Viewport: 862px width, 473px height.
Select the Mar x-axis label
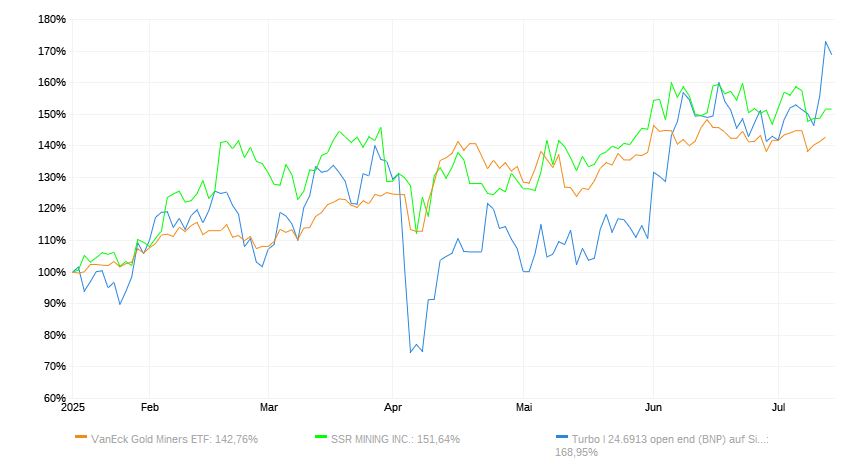pyautogui.click(x=268, y=408)
